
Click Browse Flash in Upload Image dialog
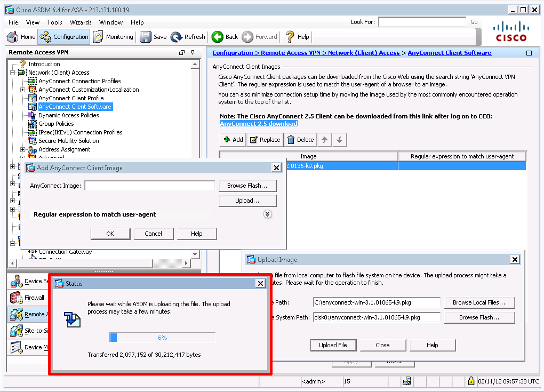tap(479, 317)
